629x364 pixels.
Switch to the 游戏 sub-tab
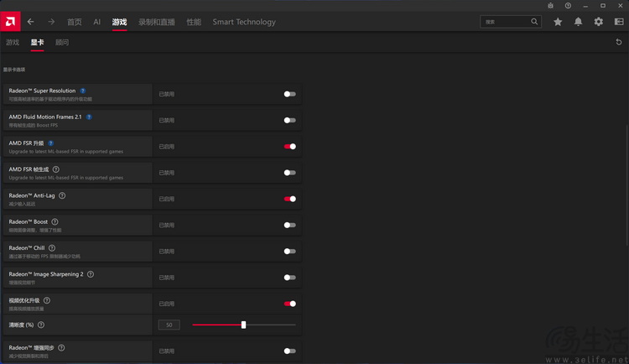coord(13,42)
